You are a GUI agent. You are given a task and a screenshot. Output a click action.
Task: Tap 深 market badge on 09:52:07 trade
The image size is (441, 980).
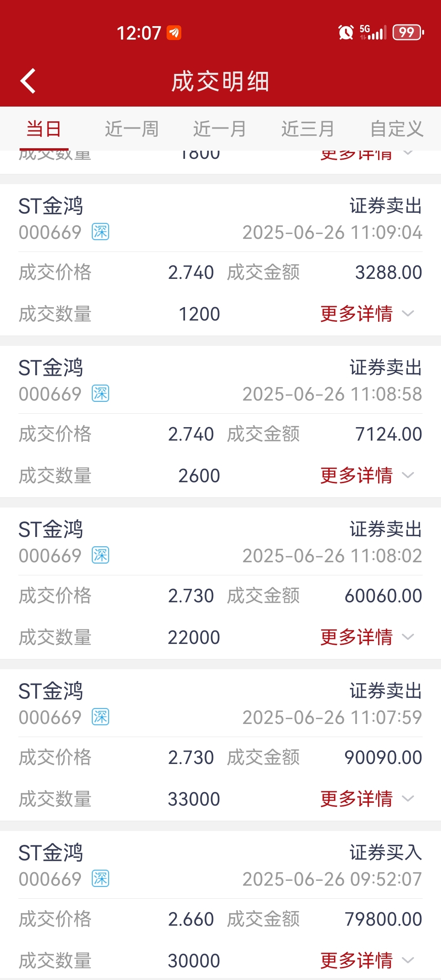point(100,879)
